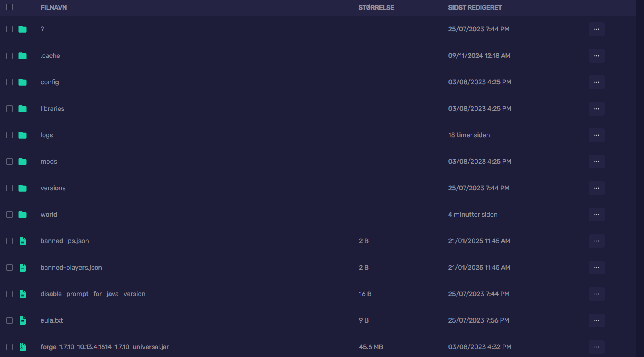The height and width of the screenshot is (357, 644).
Task: Click the forge universal jar archive icon
Action: (x=23, y=347)
